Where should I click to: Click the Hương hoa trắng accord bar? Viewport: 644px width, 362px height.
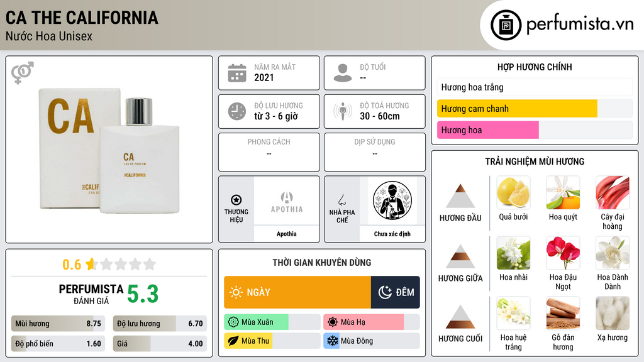click(535, 87)
